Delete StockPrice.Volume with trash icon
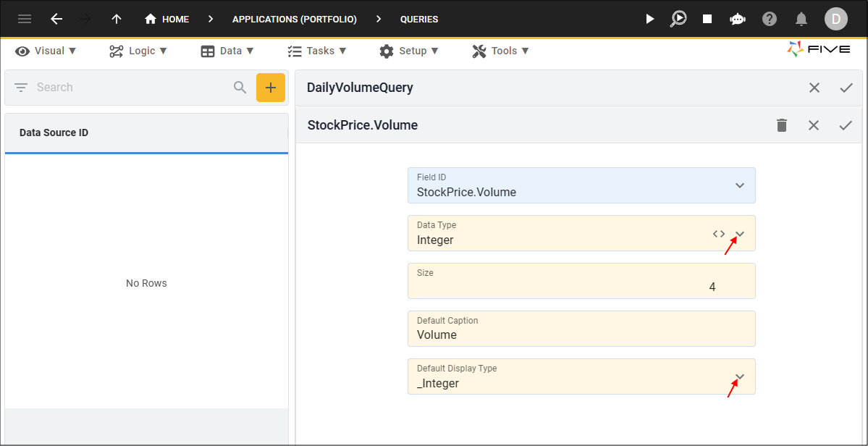 coord(782,125)
